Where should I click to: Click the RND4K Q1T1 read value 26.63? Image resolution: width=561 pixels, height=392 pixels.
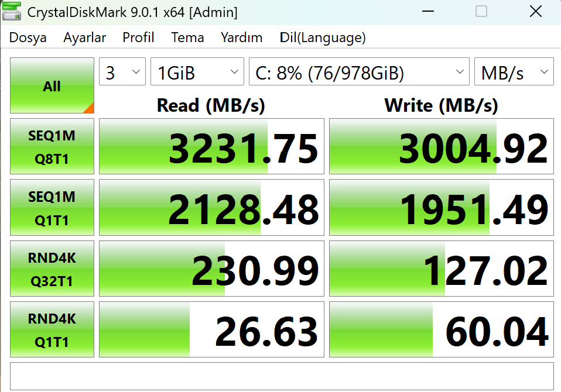211,329
